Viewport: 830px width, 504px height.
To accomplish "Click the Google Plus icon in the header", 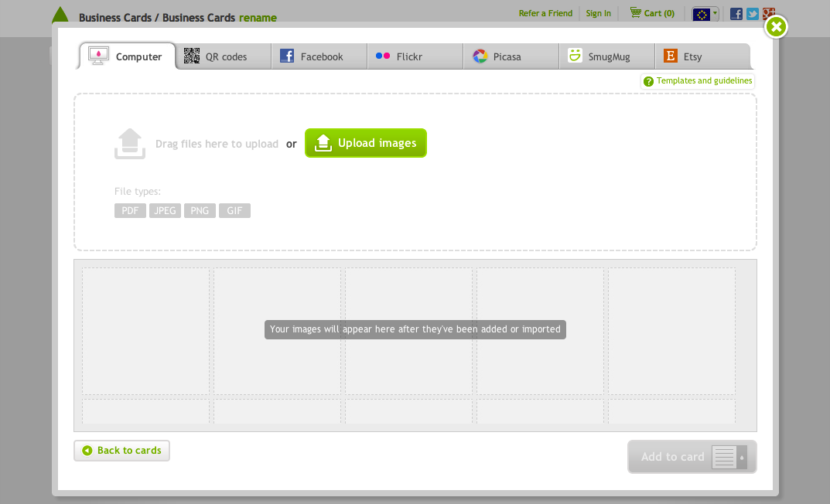I will (x=768, y=14).
